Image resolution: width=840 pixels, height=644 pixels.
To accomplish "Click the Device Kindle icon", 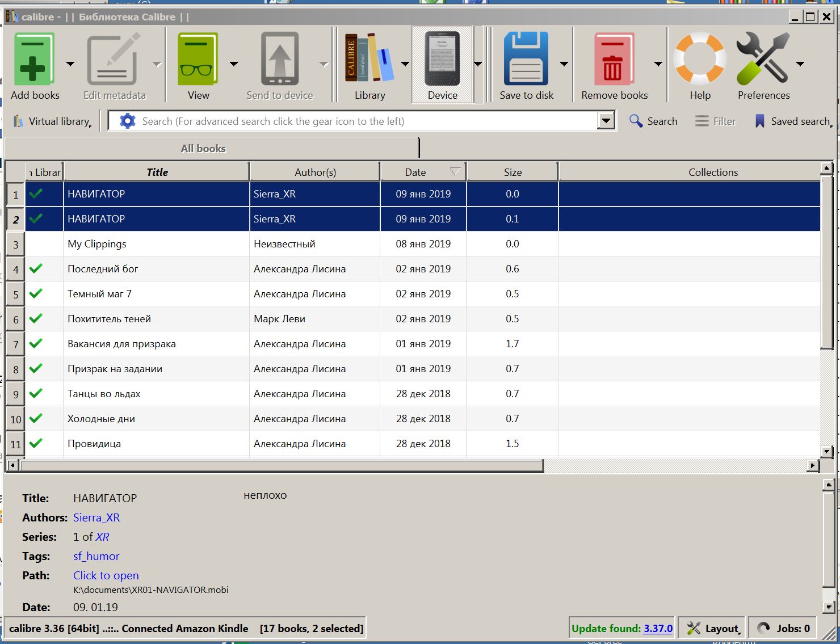I will [x=442, y=60].
